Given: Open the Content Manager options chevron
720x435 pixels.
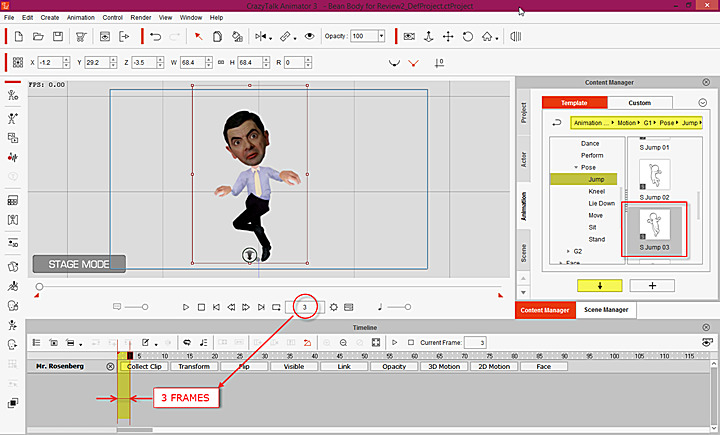Looking at the screenshot, I should click(x=703, y=103).
